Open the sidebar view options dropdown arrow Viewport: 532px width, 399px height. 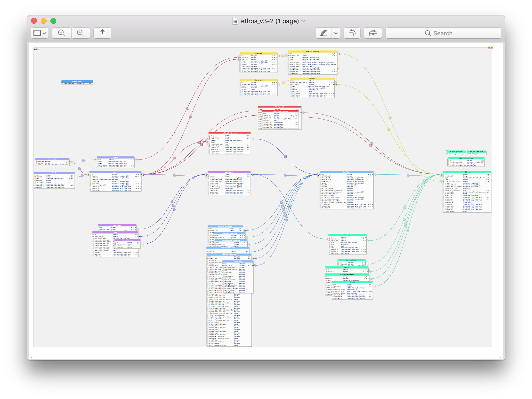coord(44,33)
